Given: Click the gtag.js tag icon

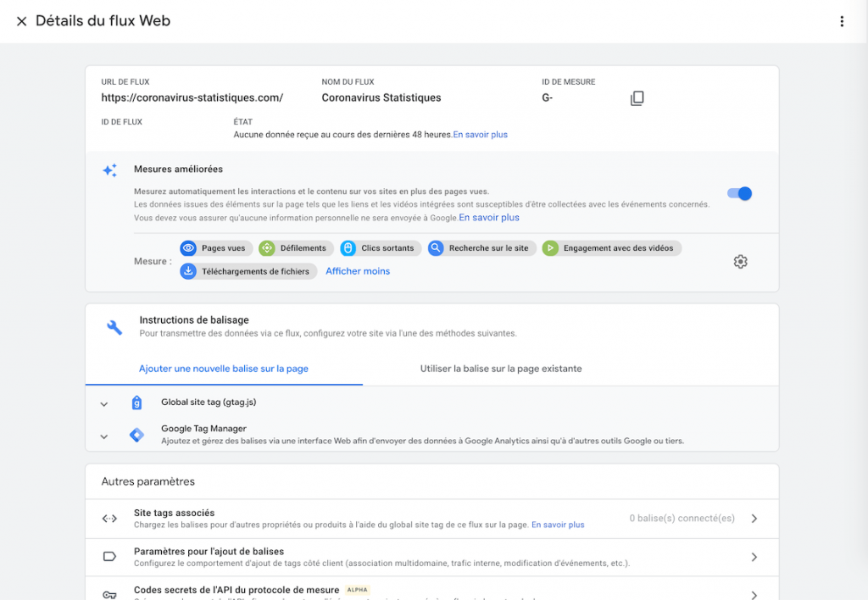Looking at the screenshot, I should (x=136, y=403).
